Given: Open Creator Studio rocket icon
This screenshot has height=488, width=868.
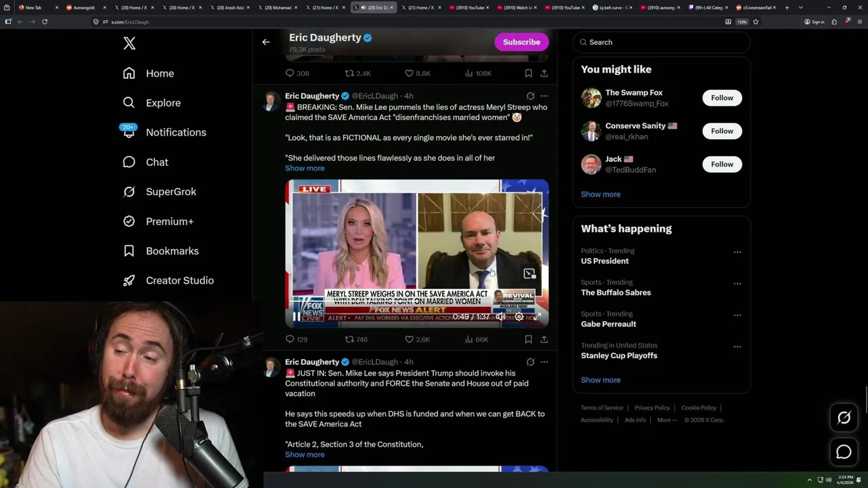Looking at the screenshot, I should (129, 281).
